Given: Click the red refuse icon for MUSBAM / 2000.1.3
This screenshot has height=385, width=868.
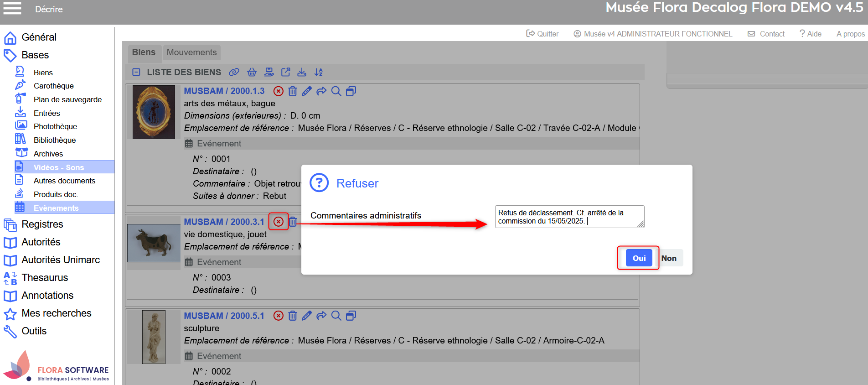Looking at the screenshot, I should click(x=279, y=91).
